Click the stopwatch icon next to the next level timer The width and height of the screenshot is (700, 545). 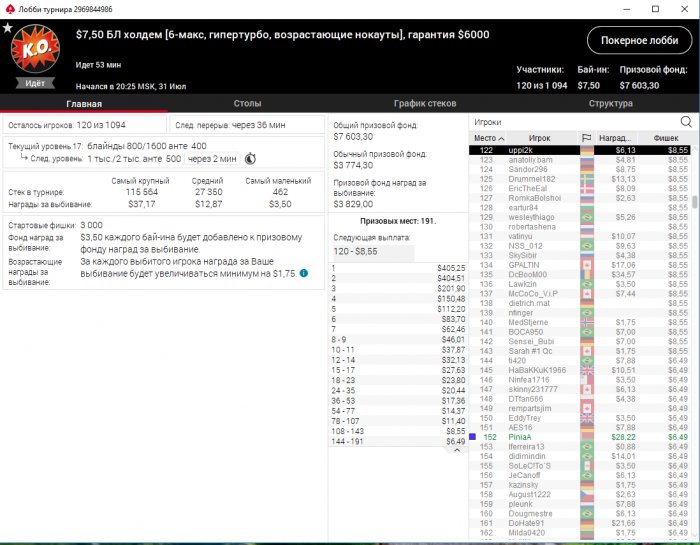click(250, 158)
